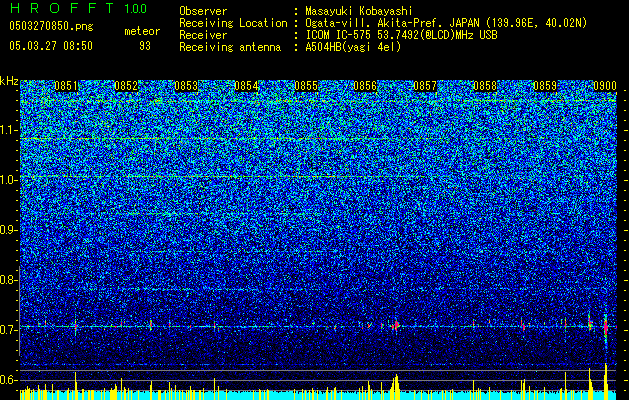Click the 0858 time marker
Viewport: 629px width, 400px height.
click(x=485, y=86)
